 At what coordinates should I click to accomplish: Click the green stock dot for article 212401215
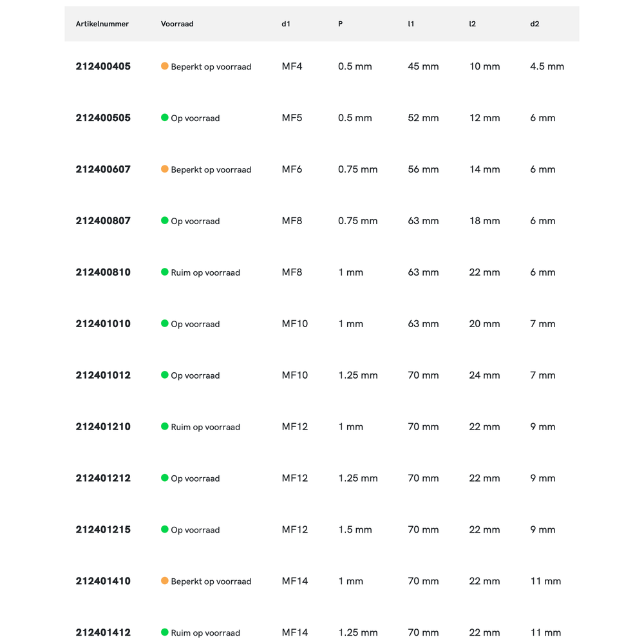[x=165, y=529]
